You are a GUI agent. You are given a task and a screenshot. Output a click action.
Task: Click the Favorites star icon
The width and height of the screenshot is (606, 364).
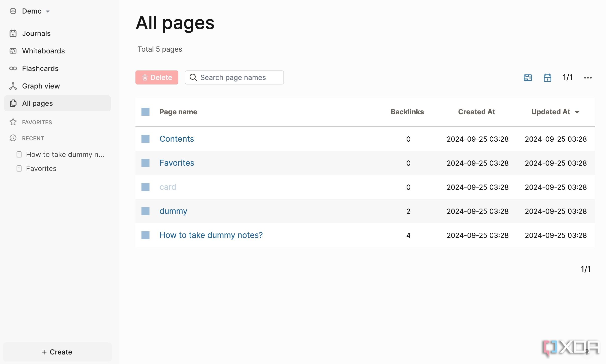(x=13, y=122)
